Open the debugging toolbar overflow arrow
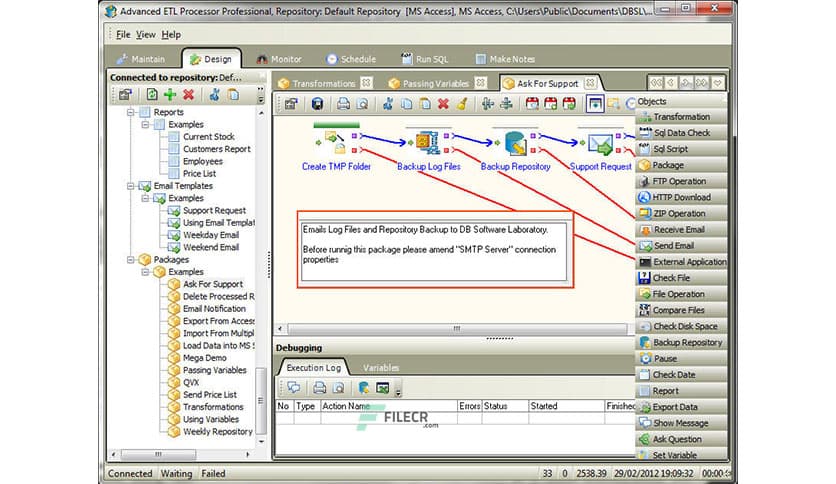 pyautogui.click(x=398, y=393)
